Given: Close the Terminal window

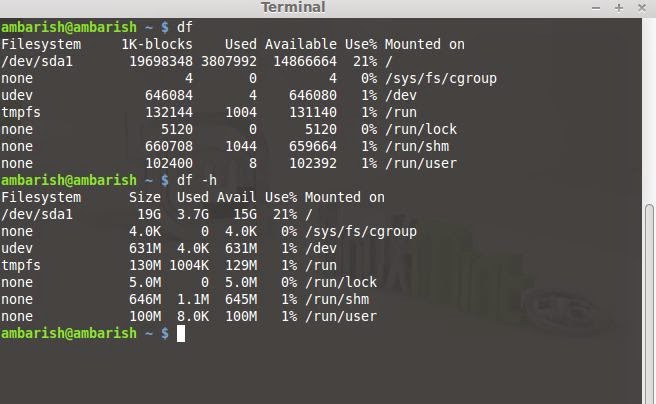Looking at the screenshot, I should click(x=641, y=8).
